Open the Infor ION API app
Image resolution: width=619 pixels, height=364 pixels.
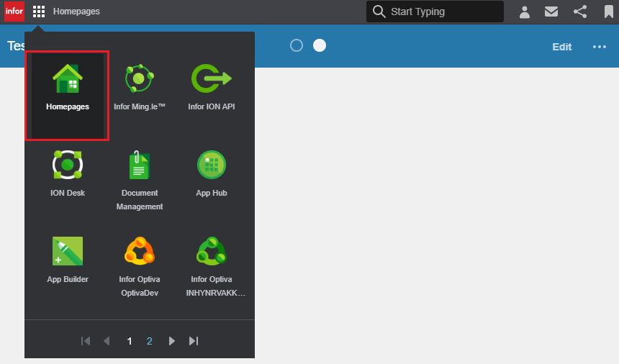click(211, 88)
